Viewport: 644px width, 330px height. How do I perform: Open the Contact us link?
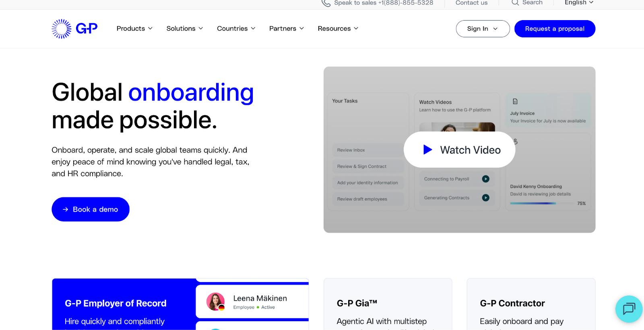471,3
